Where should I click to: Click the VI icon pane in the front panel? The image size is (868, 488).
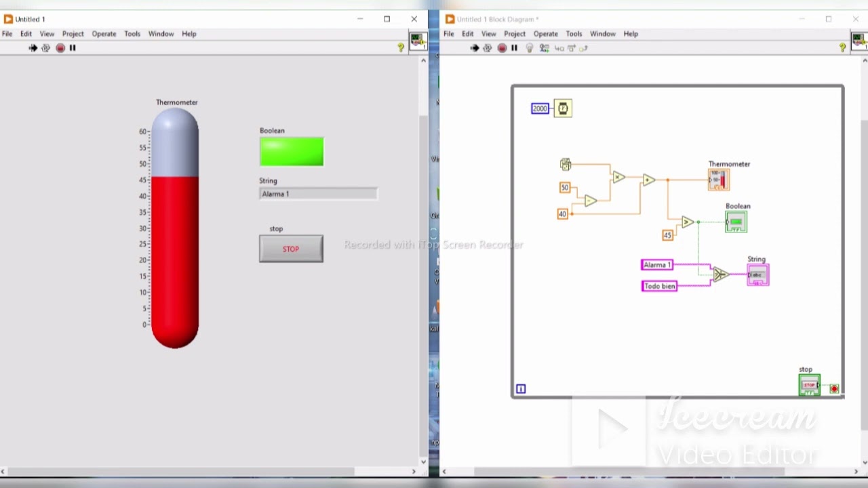coord(418,41)
